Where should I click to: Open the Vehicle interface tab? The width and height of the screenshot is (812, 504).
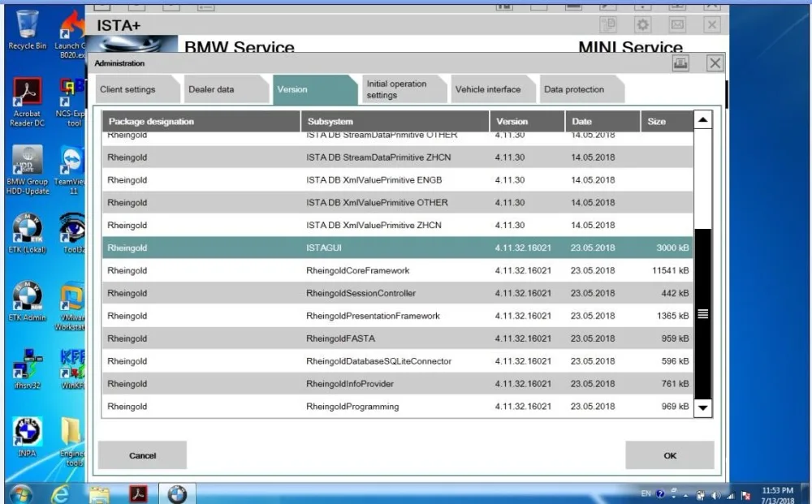coord(493,89)
